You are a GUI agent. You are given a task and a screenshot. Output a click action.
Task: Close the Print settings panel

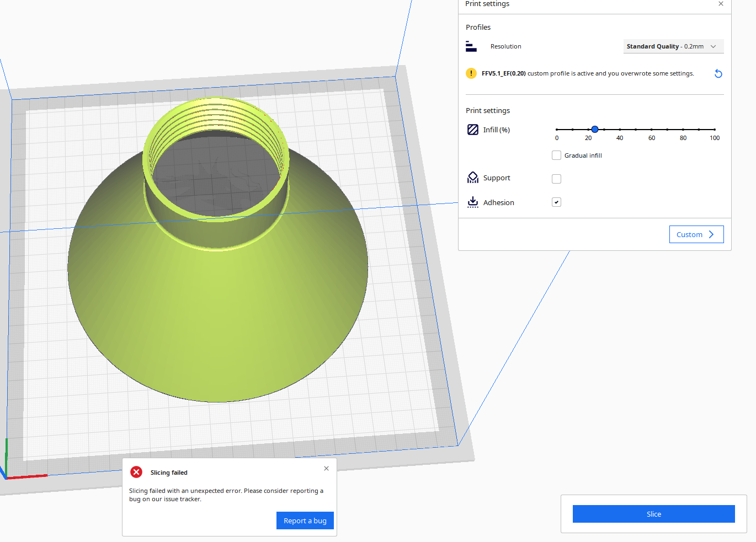tap(721, 4)
